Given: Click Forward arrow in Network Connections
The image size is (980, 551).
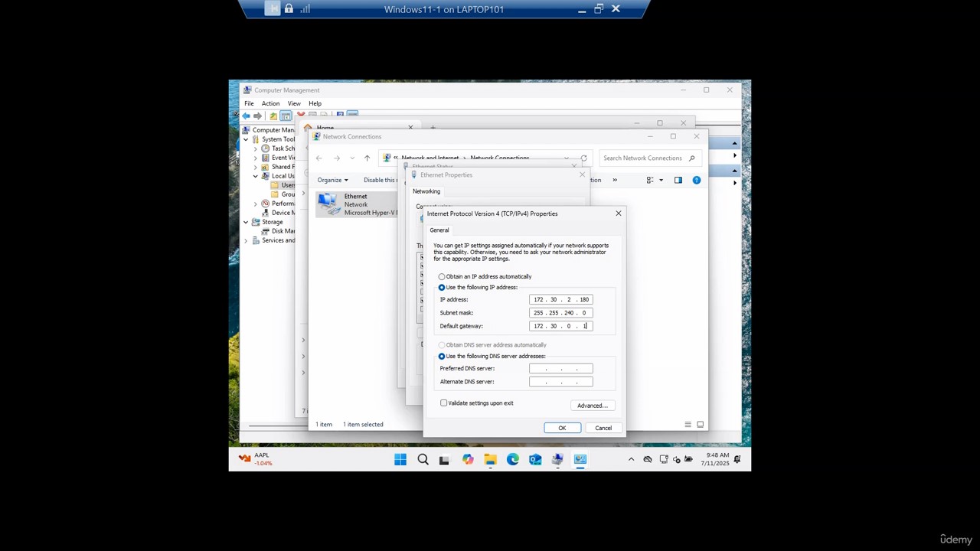Looking at the screenshot, I should point(336,158).
